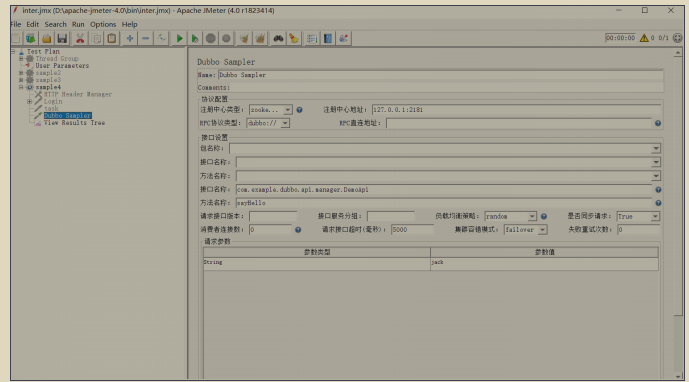Click the Reset Search brush icon

click(294, 39)
